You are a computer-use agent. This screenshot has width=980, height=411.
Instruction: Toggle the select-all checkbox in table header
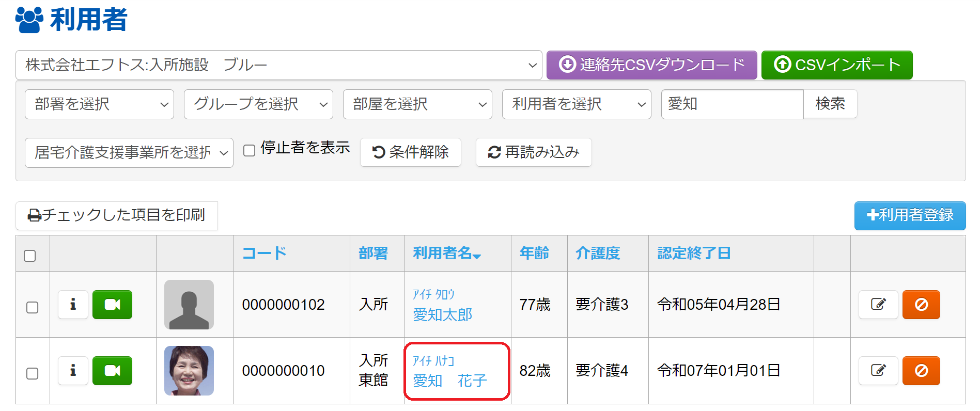30,256
